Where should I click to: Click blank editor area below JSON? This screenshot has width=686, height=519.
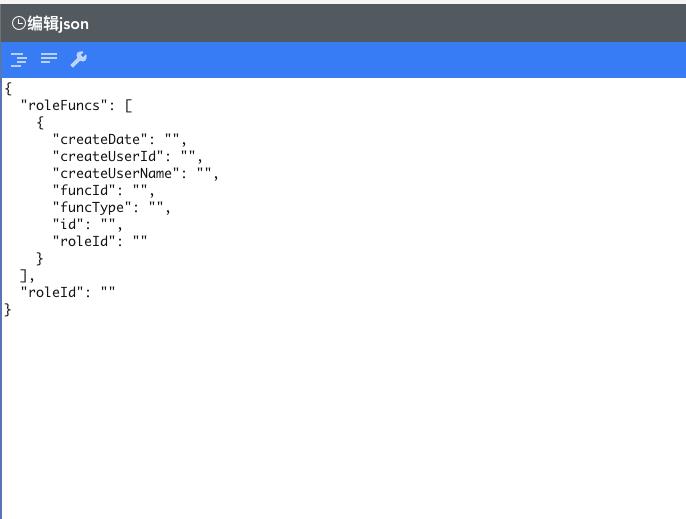(x=343, y=416)
